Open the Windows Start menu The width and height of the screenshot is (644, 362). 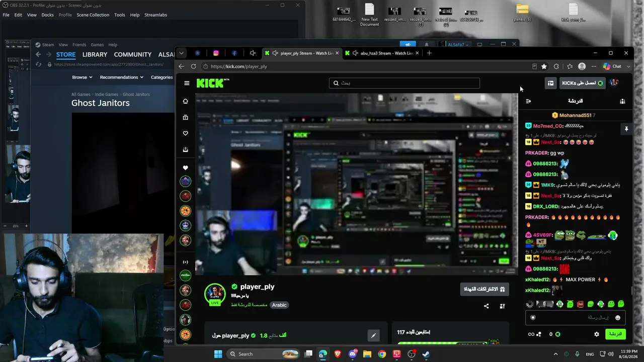[218, 354]
